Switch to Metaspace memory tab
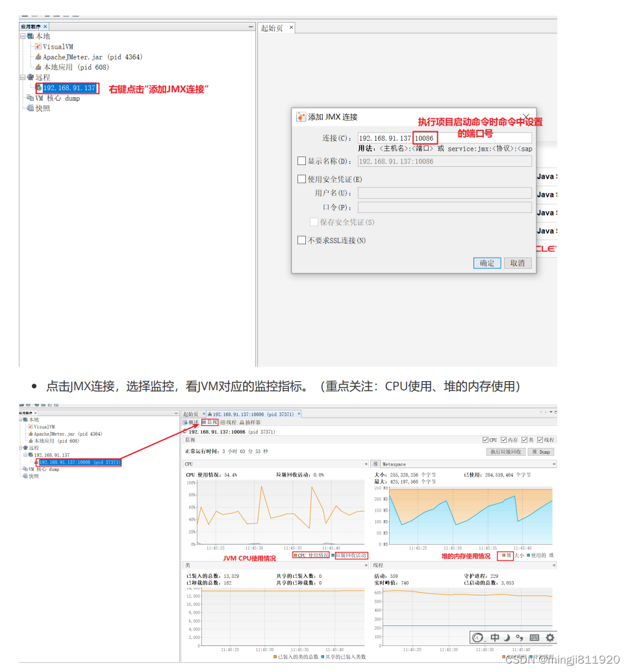This screenshot has height=672, width=630. tap(394, 464)
